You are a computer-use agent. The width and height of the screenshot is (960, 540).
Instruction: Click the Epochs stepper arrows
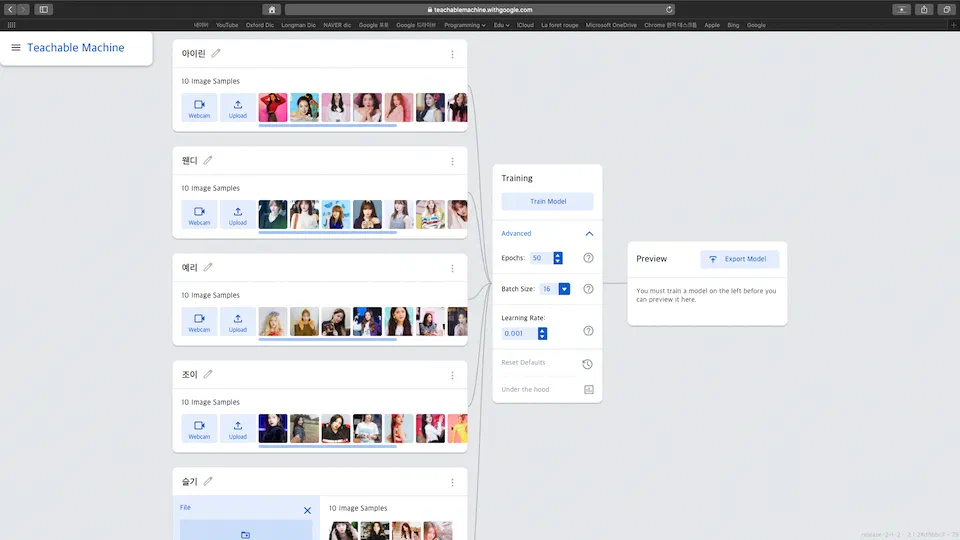(558, 258)
